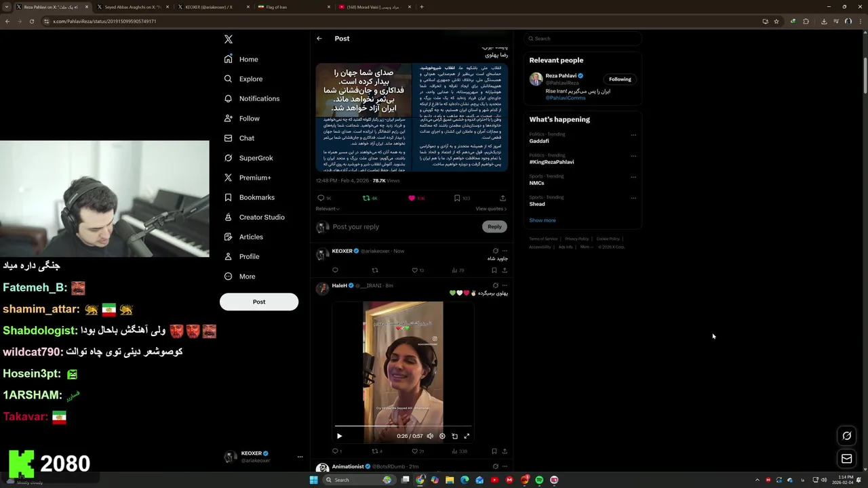Go back with the Post arrow
Screen dimensions: 868x488
319,39
